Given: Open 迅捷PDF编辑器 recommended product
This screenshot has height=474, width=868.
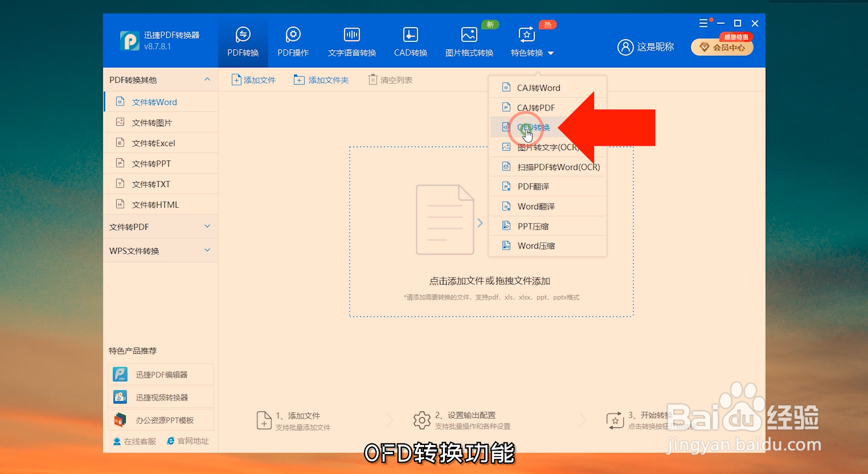Looking at the screenshot, I should 161,374.
